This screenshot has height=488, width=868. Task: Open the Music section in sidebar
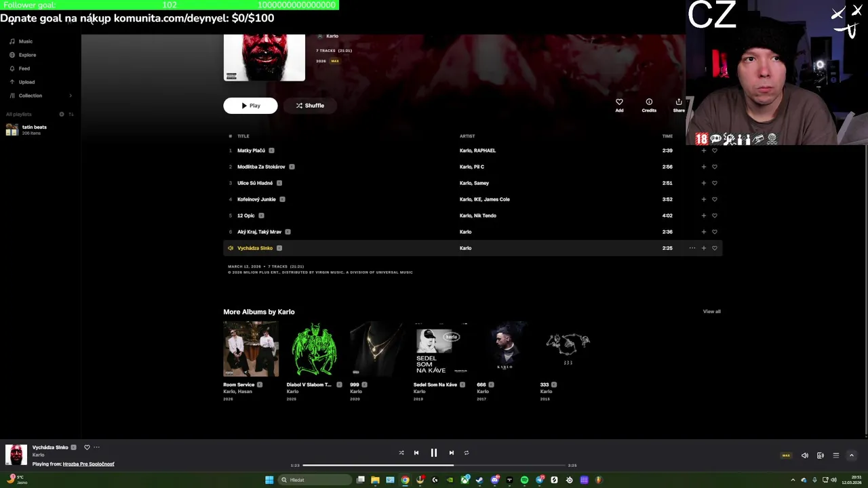click(x=21, y=41)
